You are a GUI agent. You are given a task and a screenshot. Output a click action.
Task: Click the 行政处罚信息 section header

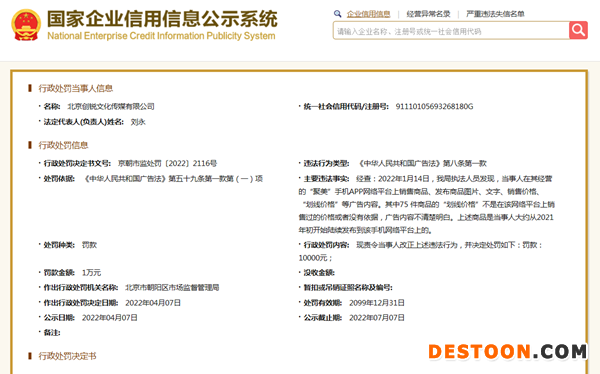[x=63, y=145]
